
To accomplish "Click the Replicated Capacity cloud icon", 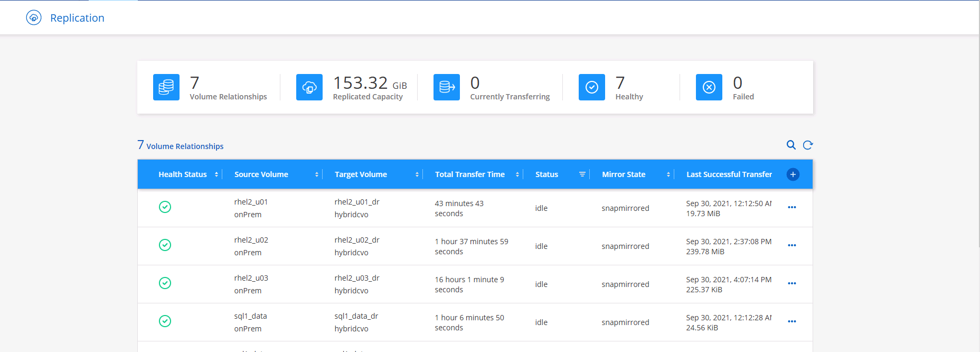I will coord(309,87).
